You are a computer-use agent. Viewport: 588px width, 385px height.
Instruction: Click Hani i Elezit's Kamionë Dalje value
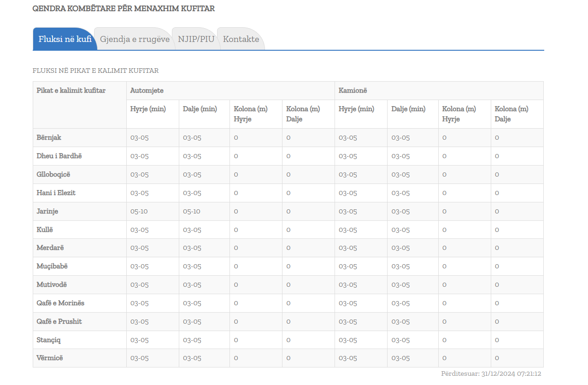tap(401, 193)
